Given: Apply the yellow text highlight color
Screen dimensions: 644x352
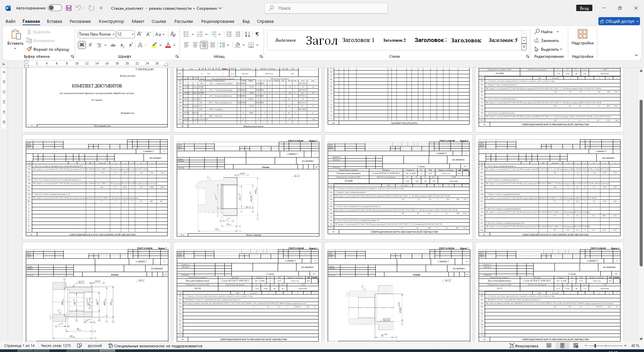Looking at the screenshot, I should (154, 45).
